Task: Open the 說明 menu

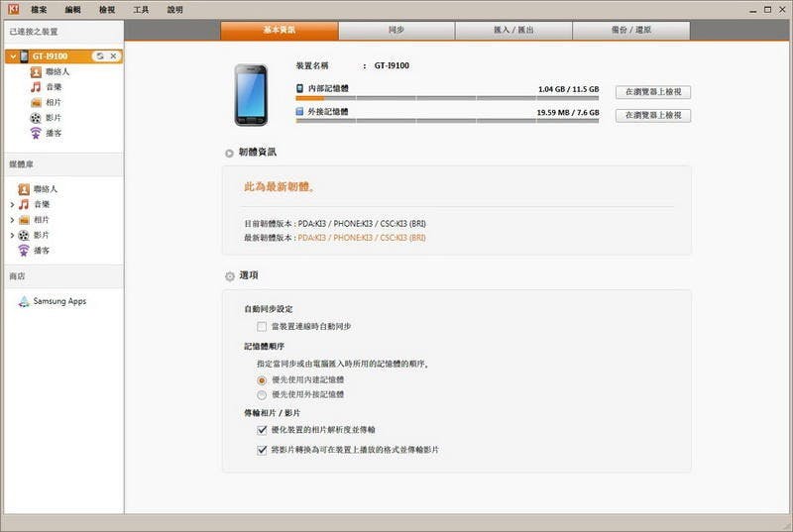Action: (x=175, y=10)
